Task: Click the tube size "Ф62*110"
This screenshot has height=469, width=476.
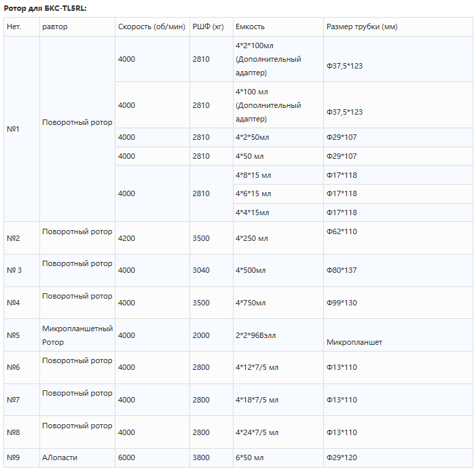Action: pos(342,231)
